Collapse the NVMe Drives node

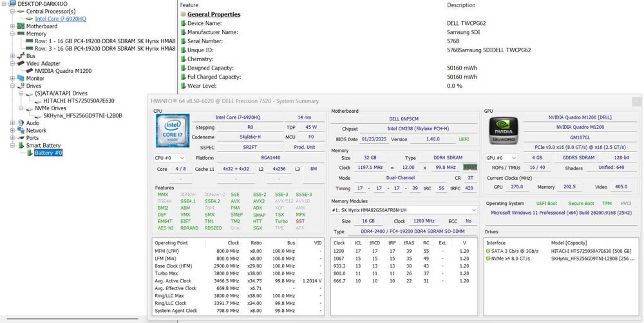click(21, 108)
